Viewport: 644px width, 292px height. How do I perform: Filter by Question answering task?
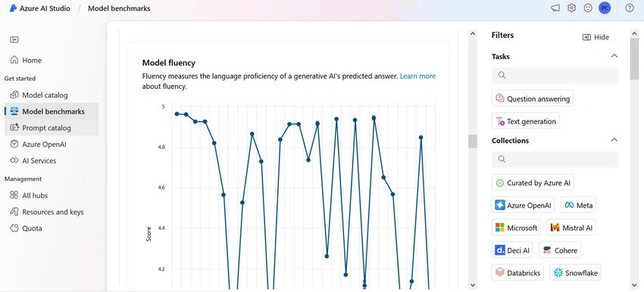(x=533, y=99)
